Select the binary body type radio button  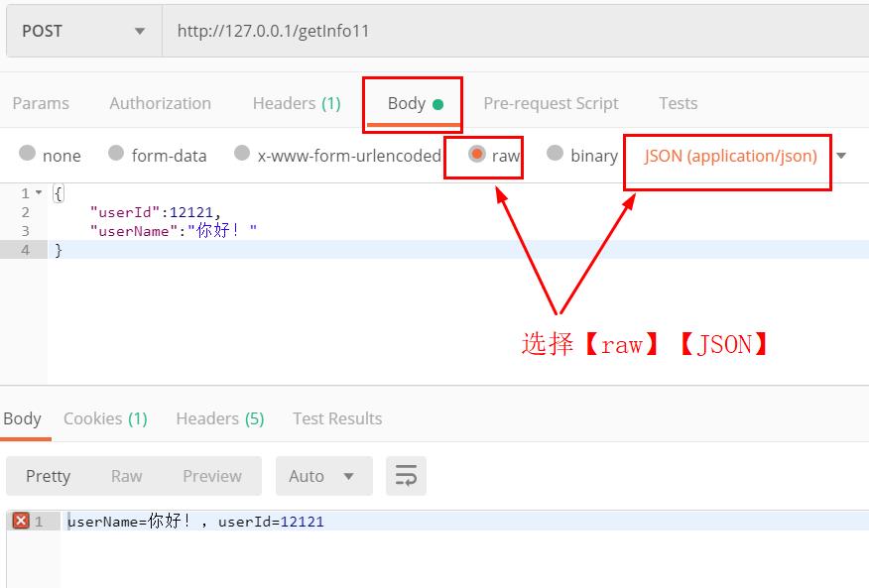(x=556, y=155)
